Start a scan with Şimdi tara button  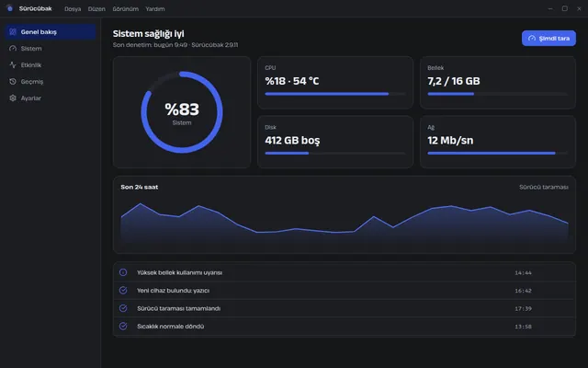pos(548,39)
